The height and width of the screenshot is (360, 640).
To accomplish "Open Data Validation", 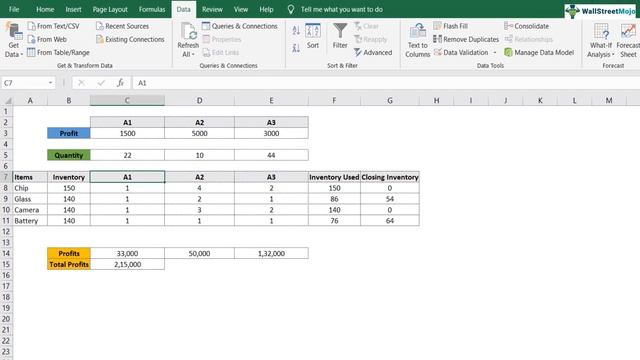I will (461, 52).
